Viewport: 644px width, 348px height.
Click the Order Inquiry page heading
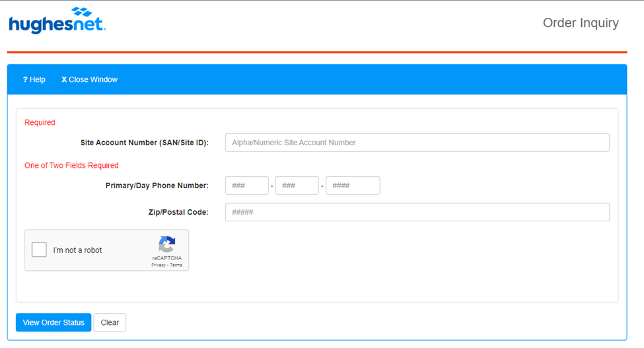[x=580, y=23]
